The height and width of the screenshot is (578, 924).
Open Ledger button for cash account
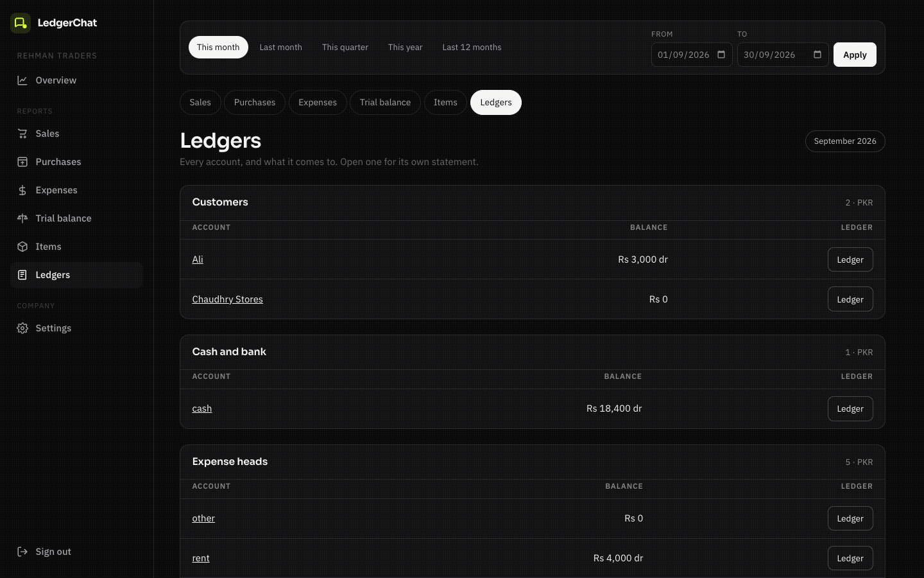pyautogui.click(x=850, y=408)
